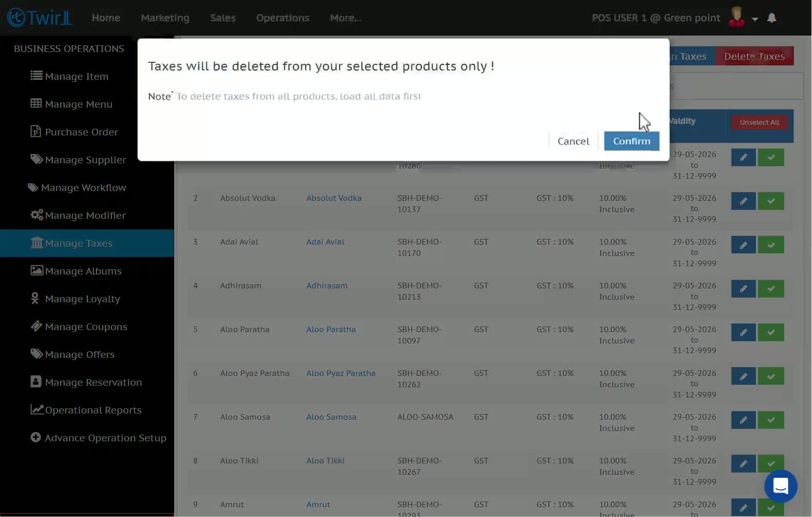Image resolution: width=812 pixels, height=517 pixels.
Task: Open the Operations menu
Action: coord(282,18)
